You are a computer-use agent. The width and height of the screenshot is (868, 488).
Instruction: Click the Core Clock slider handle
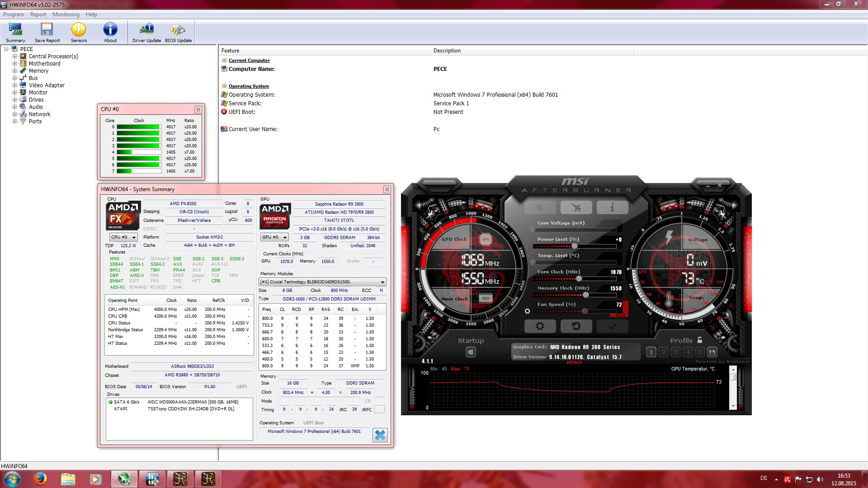click(x=579, y=279)
